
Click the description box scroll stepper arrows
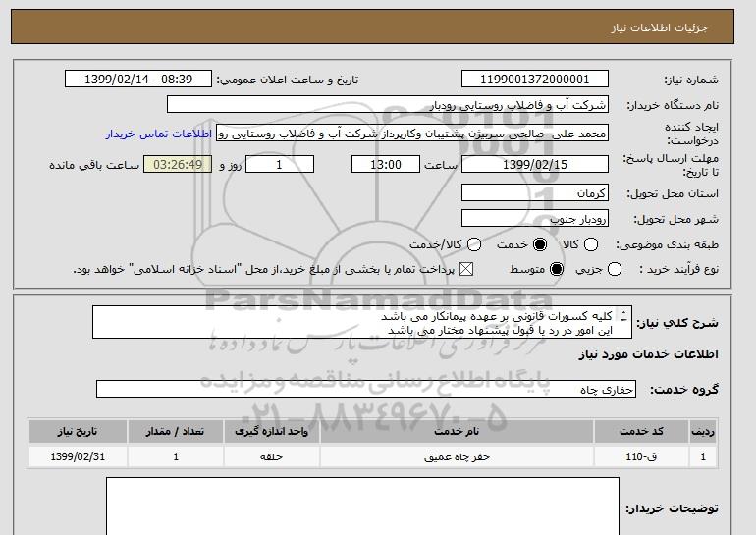(x=623, y=316)
